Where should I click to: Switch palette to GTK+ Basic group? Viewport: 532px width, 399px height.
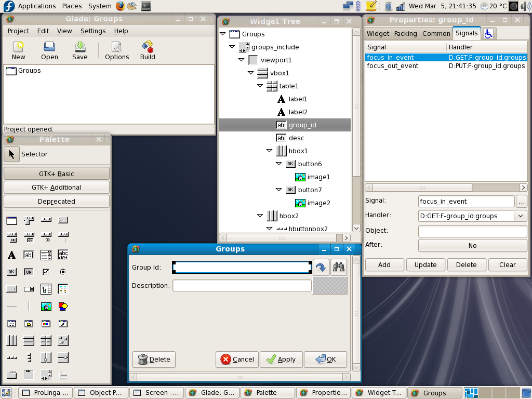click(56, 174)
